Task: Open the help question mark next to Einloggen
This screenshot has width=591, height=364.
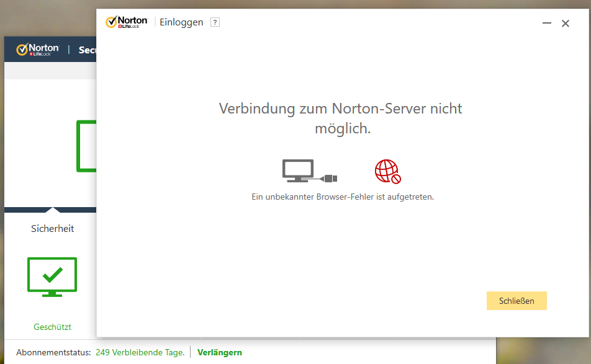Action: [215, 22]
